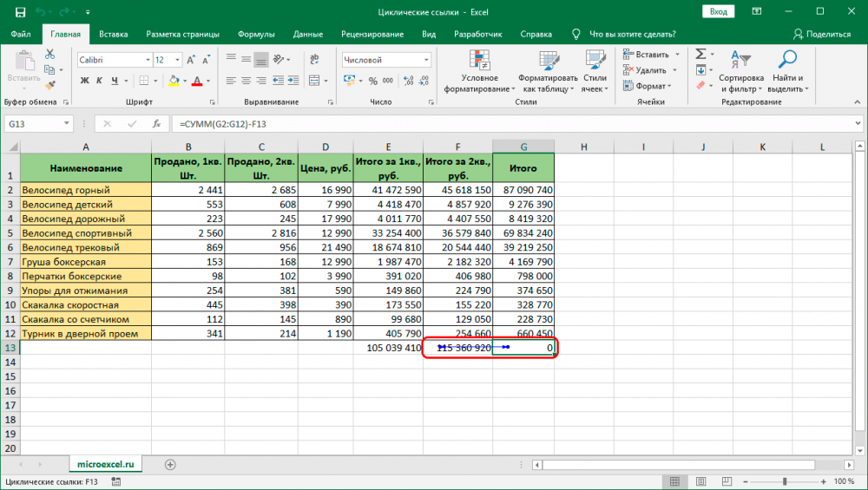Click increase decimal places icon
The image size is (868, 490).
(409, 81)
